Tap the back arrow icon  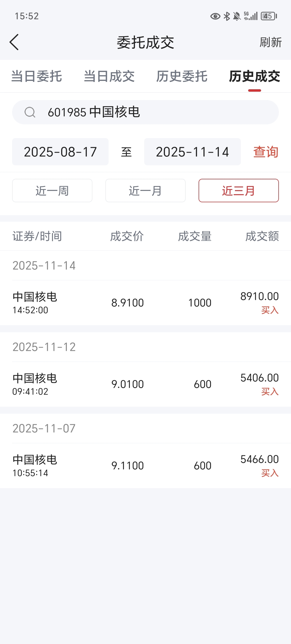(14, 42)
